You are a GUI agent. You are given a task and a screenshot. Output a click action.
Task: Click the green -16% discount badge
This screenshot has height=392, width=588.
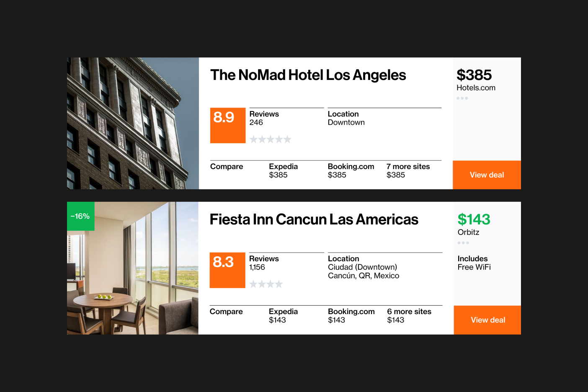click(80, 216)
